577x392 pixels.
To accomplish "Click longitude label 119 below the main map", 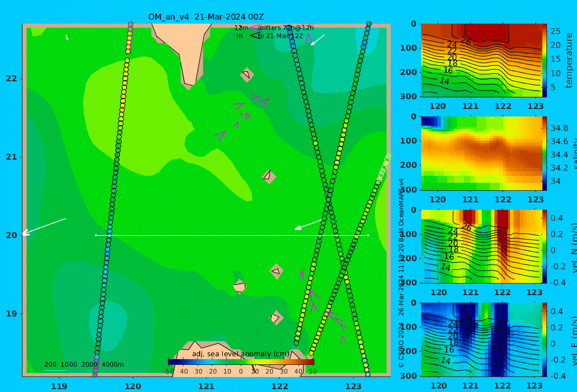I will coord(59,386).
